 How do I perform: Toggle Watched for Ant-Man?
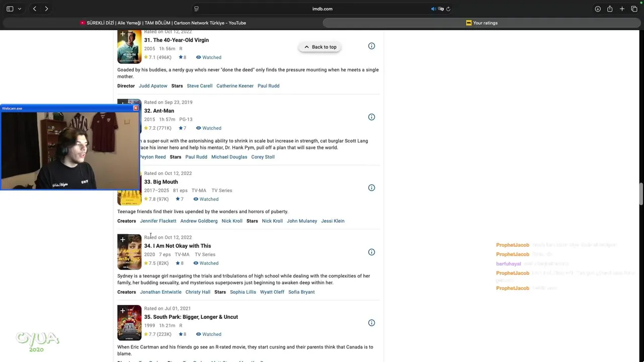point(209,128)
